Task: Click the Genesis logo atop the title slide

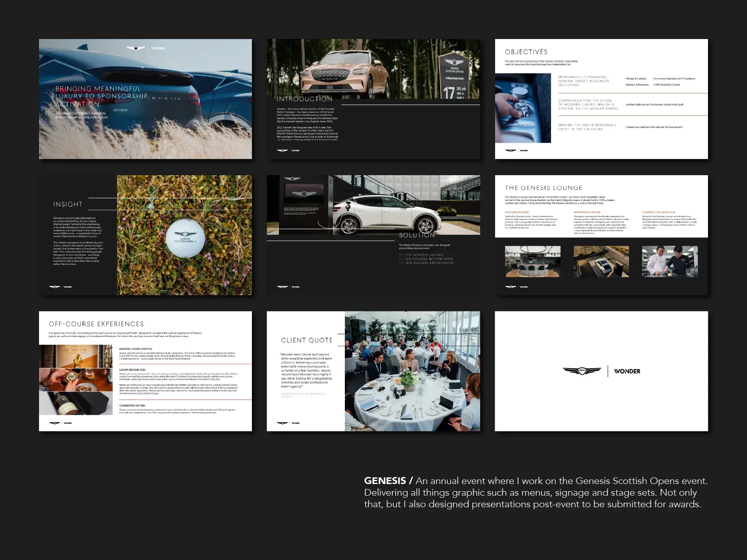Action: [136, 48]
